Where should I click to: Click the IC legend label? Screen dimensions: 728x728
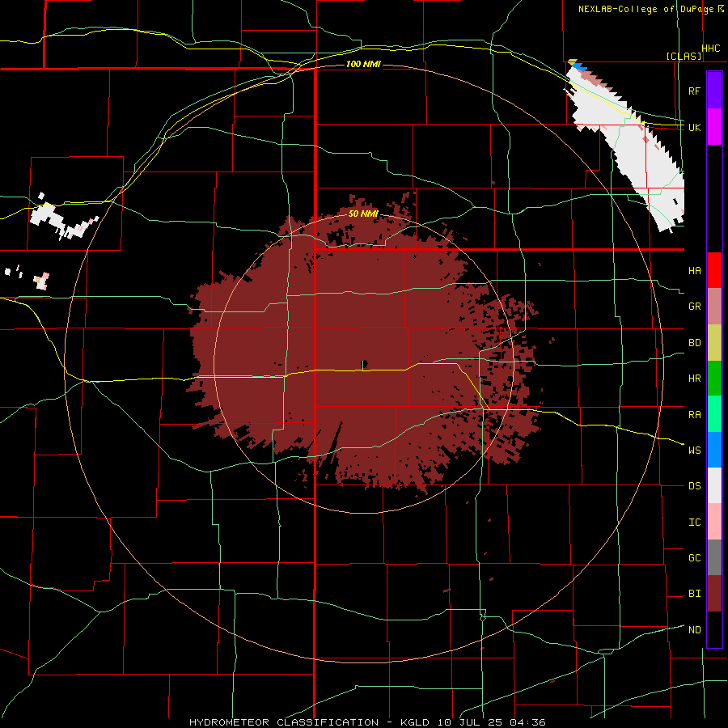(694, 523)
